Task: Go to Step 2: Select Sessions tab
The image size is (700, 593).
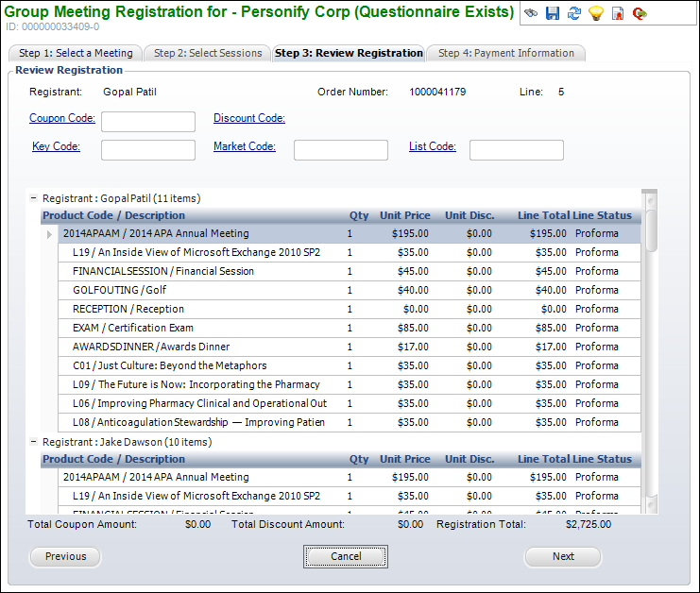Action: point(208,53)
